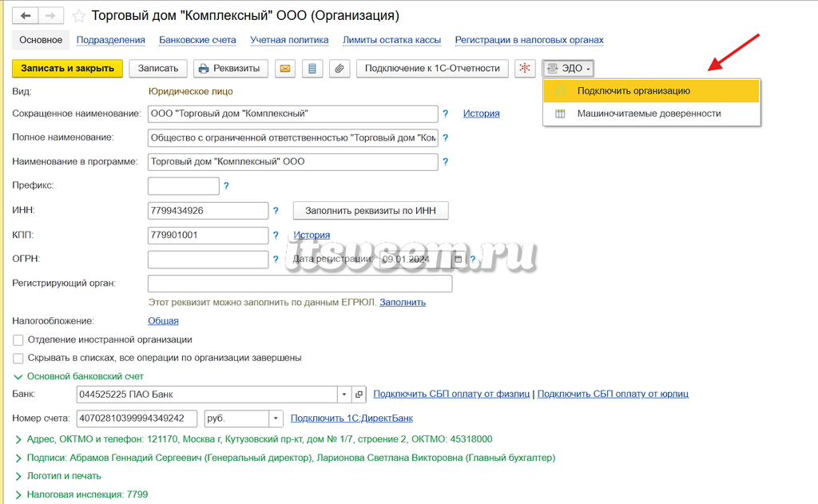The width and height of the screenshot is (818, 504).
Task: Click Подключить СБП оплату от физлиц link
Action: coord(451,394)
